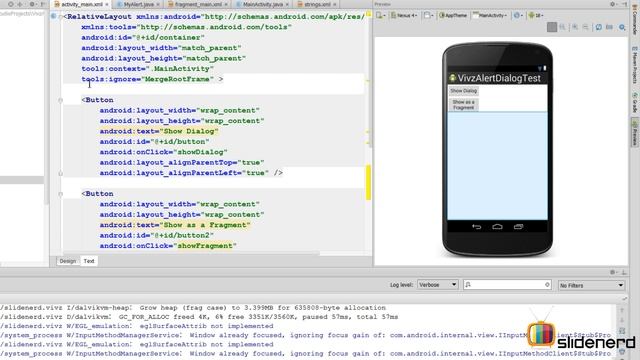Collapse the first Button fold marker
Image resolution: width=640 pixels, height=360 pixels.
(60, 100)
